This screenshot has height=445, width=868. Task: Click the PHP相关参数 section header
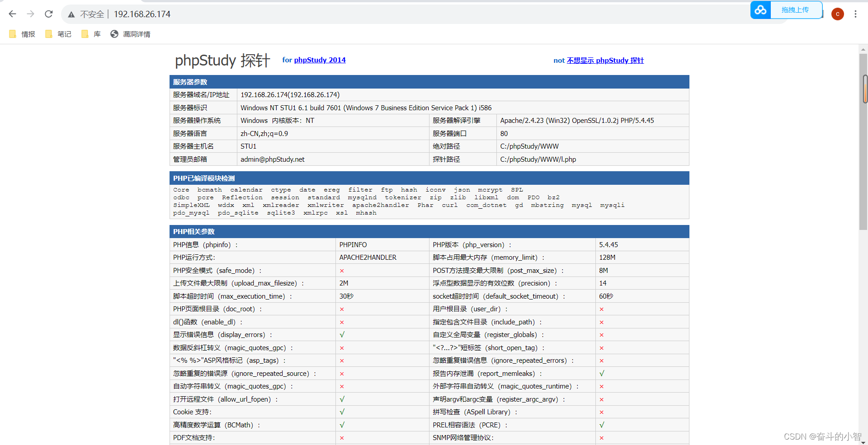click(x=429, y=232)
